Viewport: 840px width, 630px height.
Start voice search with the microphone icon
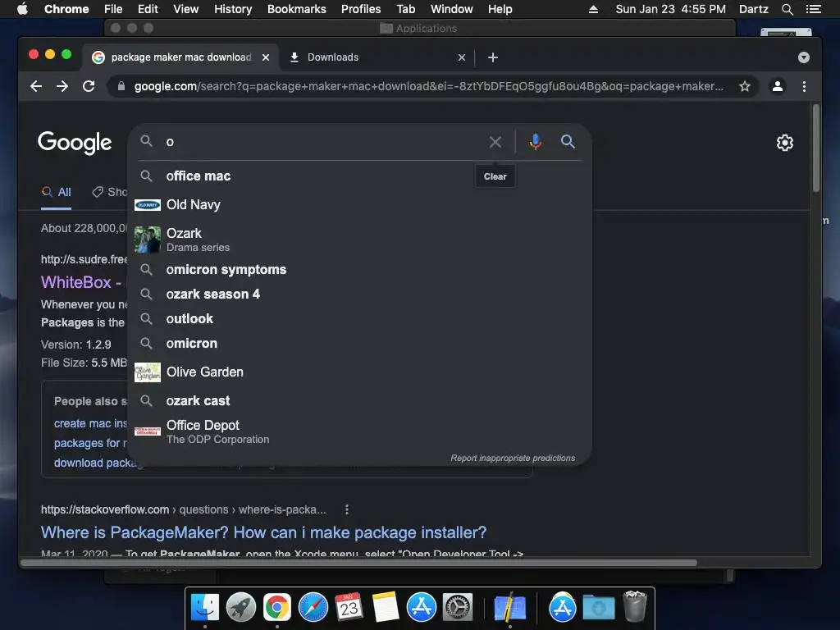(535, 142)
